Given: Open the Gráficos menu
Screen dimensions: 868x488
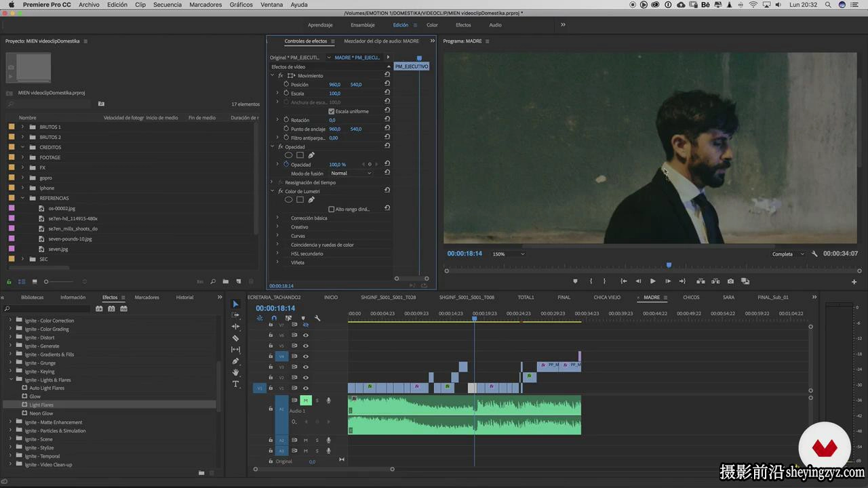Looking at the screenshot, I should [241, 5].
